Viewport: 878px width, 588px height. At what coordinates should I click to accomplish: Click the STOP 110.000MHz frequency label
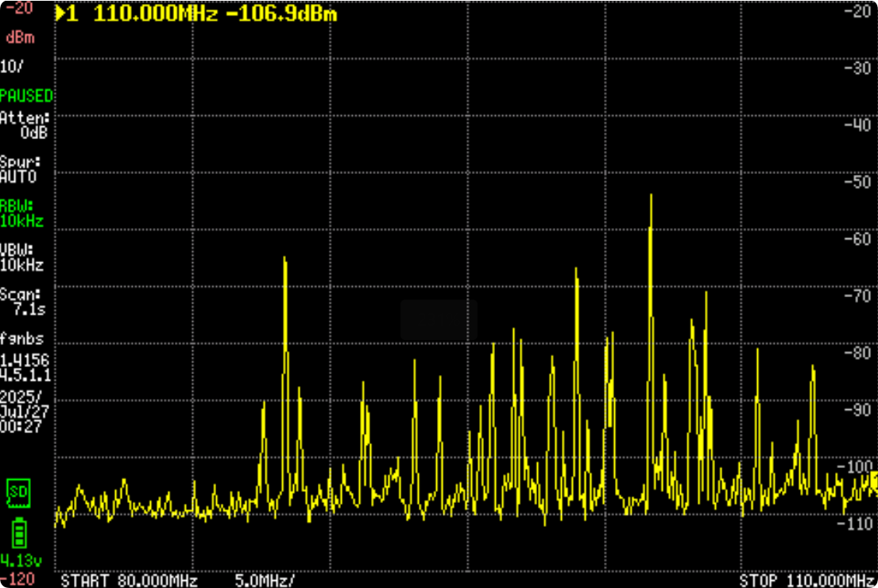[808, 579]
